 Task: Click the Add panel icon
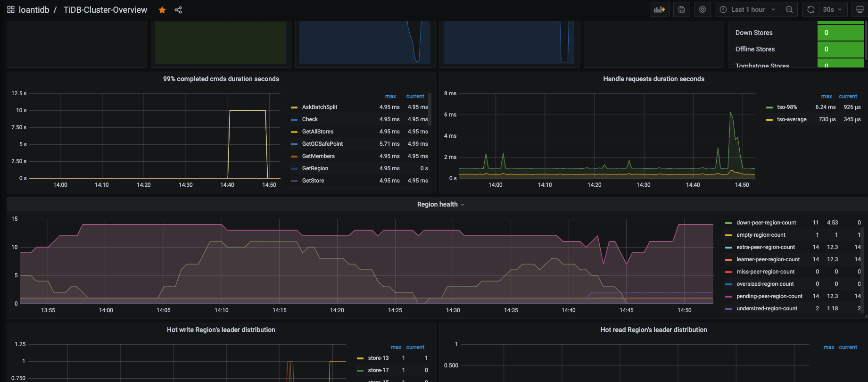(659, 9)
